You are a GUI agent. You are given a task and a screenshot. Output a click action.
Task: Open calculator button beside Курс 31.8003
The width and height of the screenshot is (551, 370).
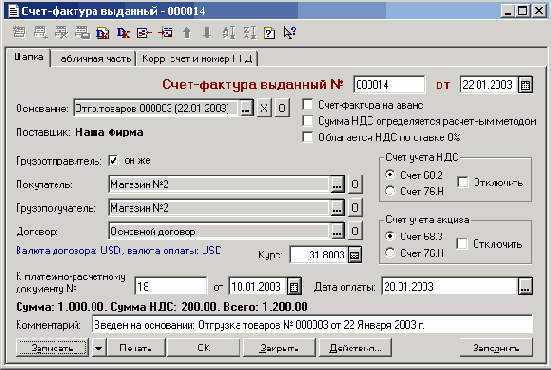click(x=355, y=255)
